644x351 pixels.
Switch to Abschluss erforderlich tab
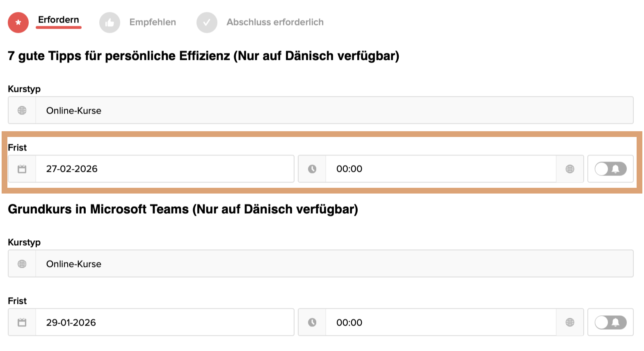(x=275, y=23)
